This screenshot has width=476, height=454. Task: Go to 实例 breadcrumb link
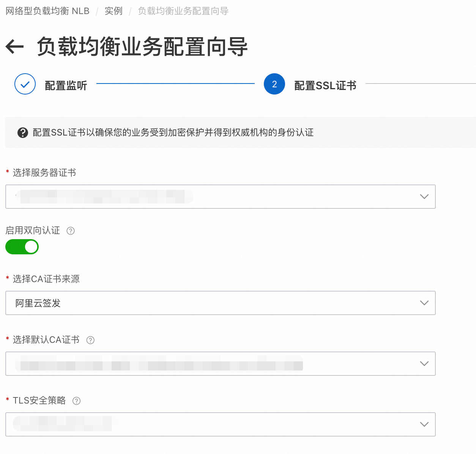[x=113, y=11]
